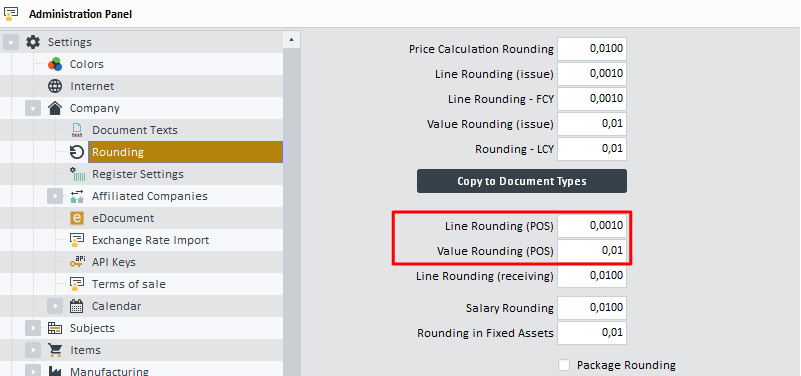Click the Copy to Document Types button
This screenshot has height=376, width=801.
[x=522, y=181]
